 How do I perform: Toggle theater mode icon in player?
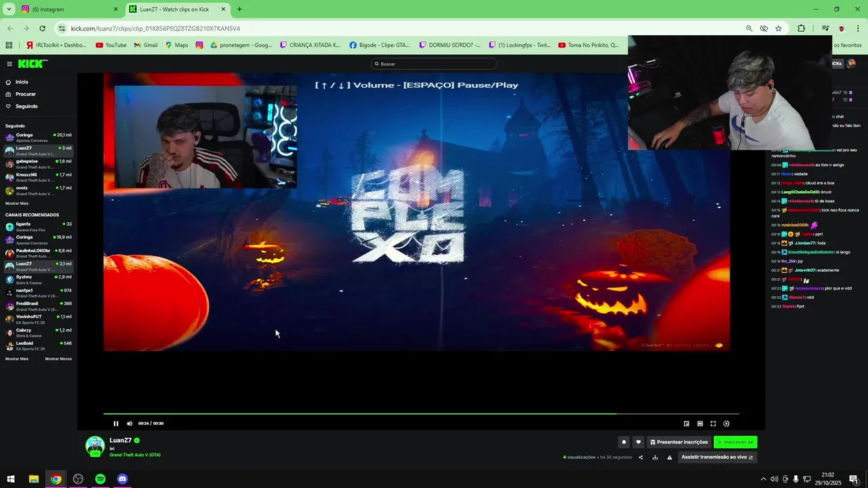pos(700,424)
